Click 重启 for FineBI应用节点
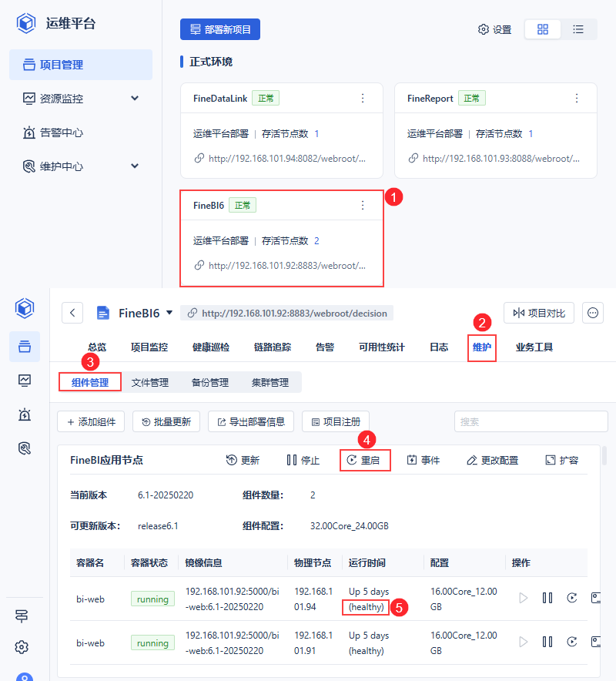 click(363, 461)
